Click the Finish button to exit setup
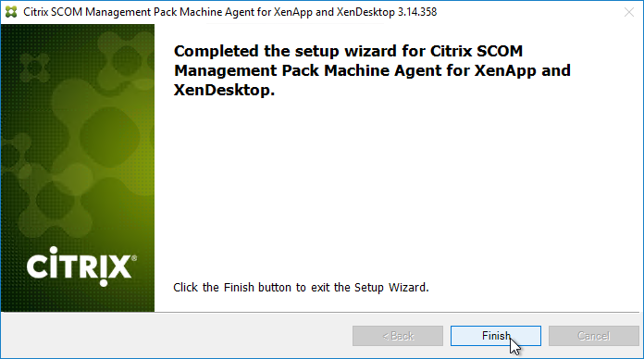 (x=496, y=336)
